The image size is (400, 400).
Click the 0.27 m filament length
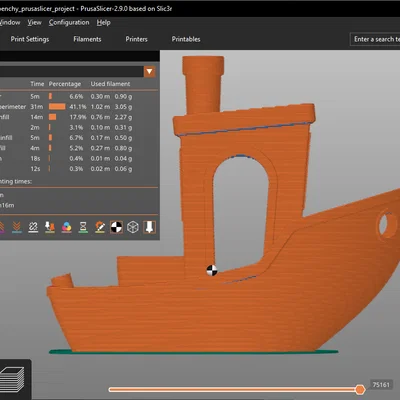click(x=100, y=148)
